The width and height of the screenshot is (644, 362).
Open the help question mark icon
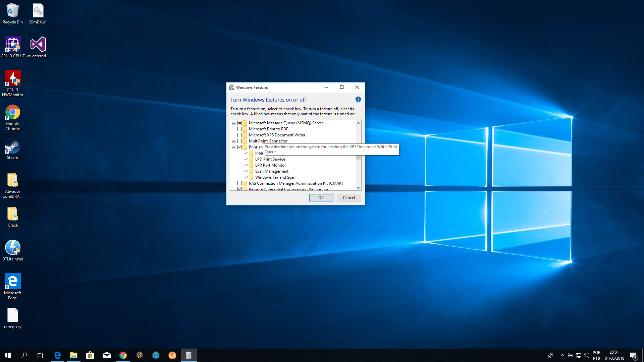(358, 99)
